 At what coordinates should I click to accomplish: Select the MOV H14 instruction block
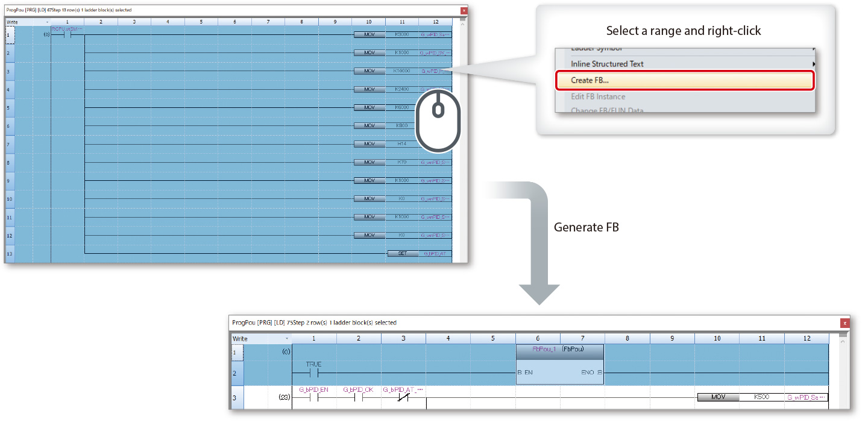click(369, 143)
